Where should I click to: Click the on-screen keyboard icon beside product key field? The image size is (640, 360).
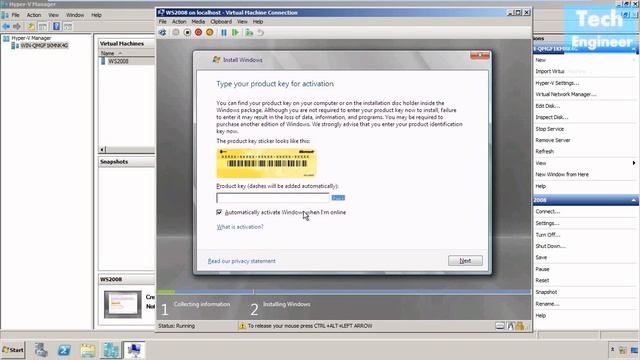tap(338, 198)
